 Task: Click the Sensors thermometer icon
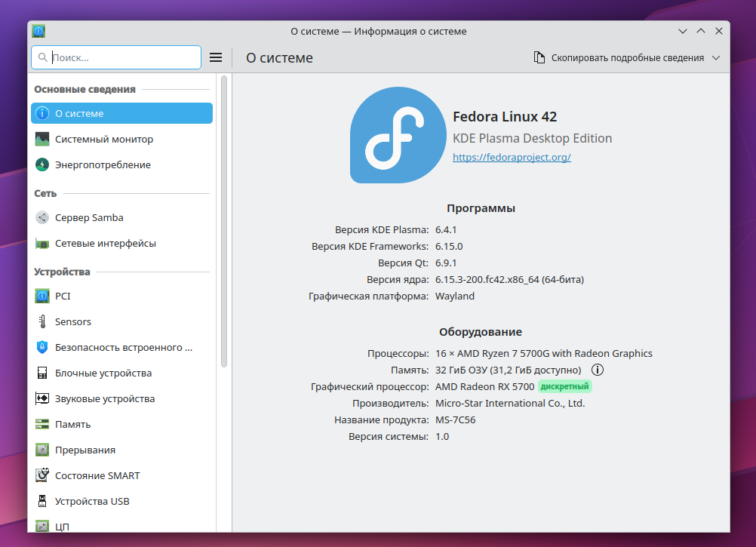click(x=42, y=321)
